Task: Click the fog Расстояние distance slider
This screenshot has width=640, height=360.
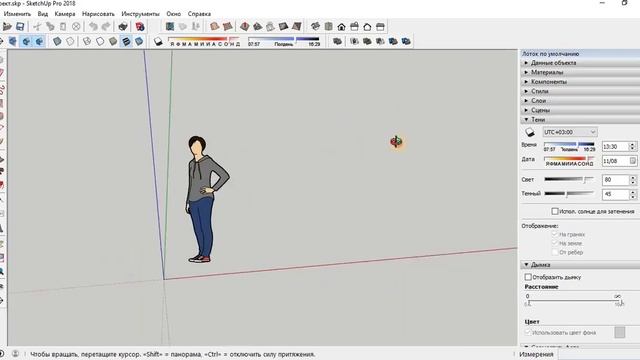Action: pyautogui.click(x=575, y=302)
